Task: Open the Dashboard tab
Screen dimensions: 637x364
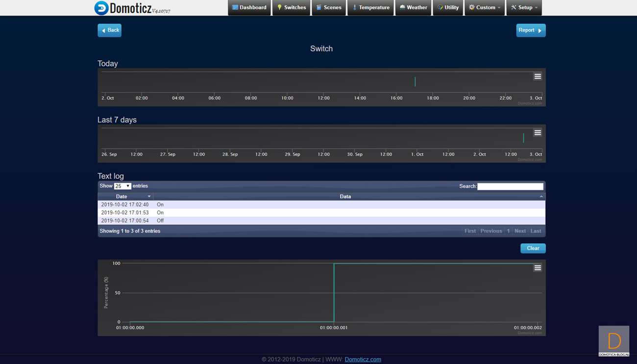Action: pyautogui.click(x=249, y=8)
